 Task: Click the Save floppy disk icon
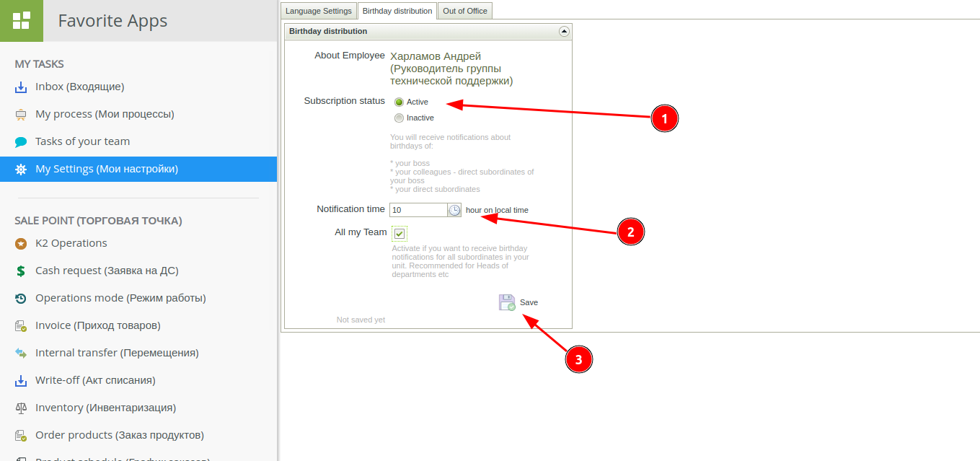click(507, 302)
